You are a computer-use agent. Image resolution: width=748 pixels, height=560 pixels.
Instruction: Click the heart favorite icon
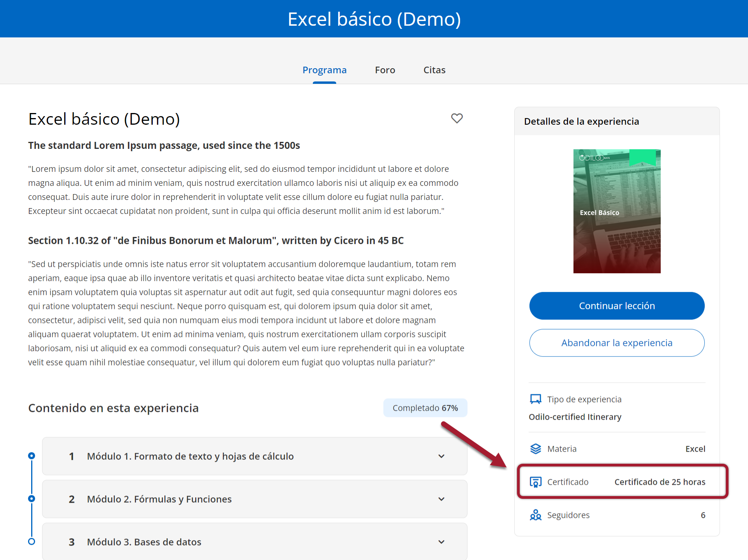coord(457,118)
